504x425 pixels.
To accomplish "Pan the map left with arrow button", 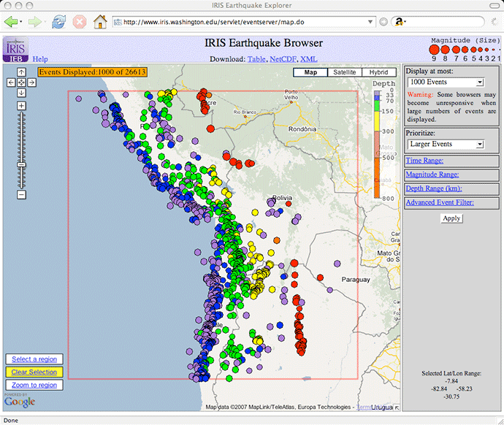I will 11,83.
